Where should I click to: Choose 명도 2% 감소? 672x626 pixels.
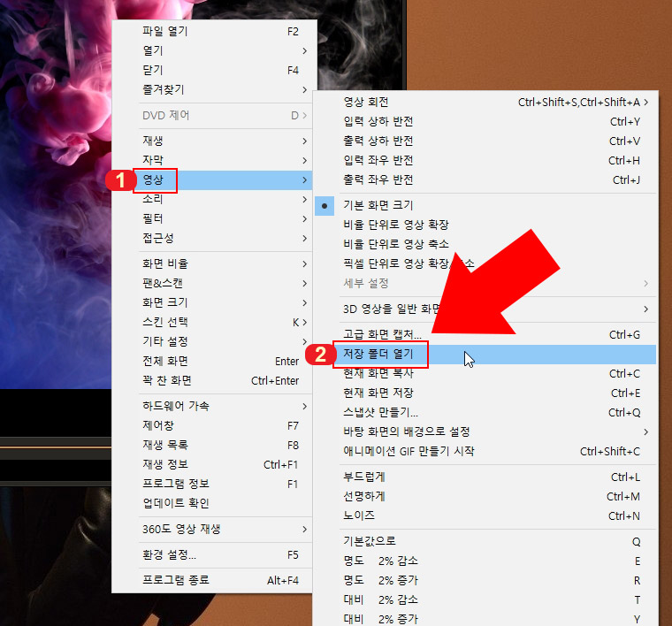485,561
